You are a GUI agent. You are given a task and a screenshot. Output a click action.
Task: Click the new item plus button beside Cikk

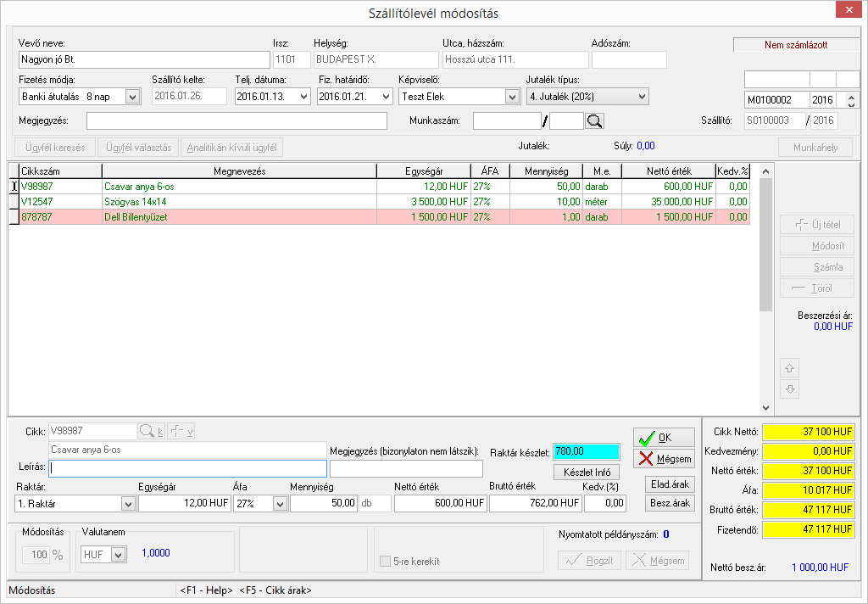(x=181, y=431)
